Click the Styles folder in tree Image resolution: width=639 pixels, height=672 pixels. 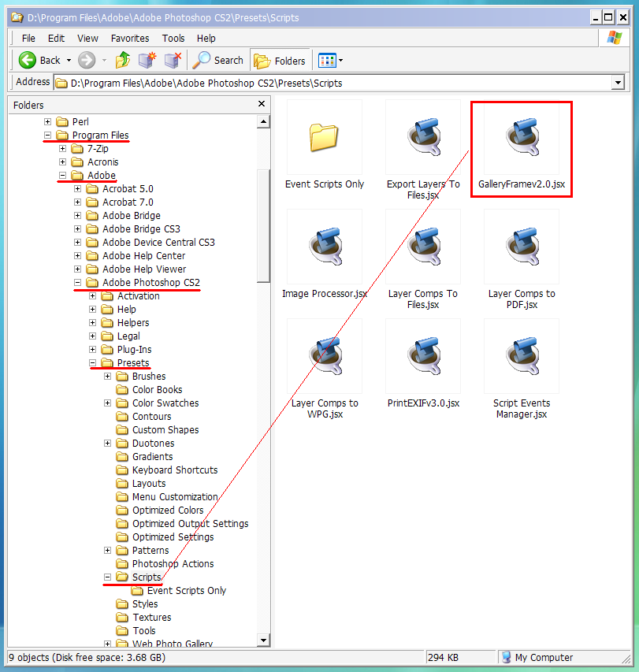145,604
